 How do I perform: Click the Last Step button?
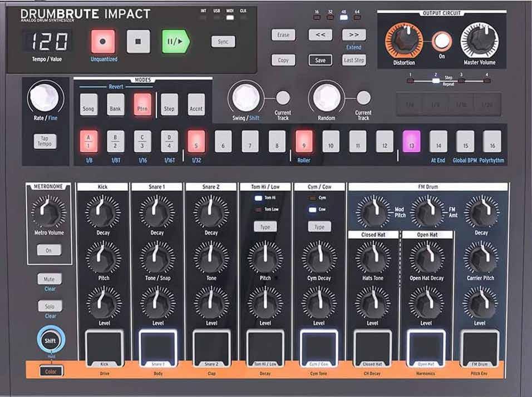(x=354, y=60)
